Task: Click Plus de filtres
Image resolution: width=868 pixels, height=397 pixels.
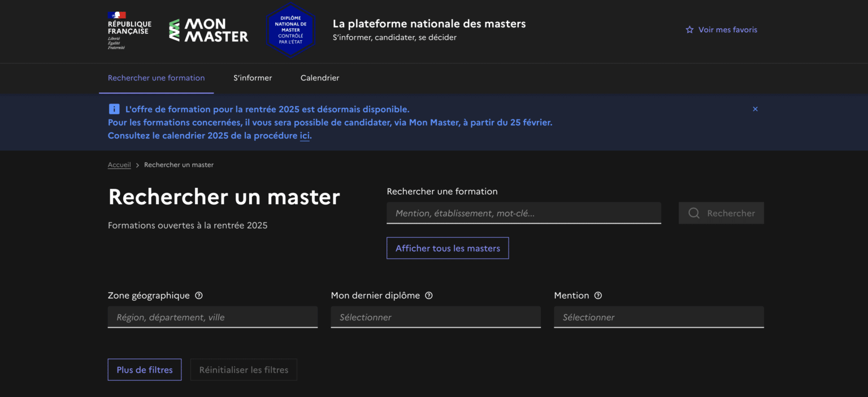Action: coord(144,369)
